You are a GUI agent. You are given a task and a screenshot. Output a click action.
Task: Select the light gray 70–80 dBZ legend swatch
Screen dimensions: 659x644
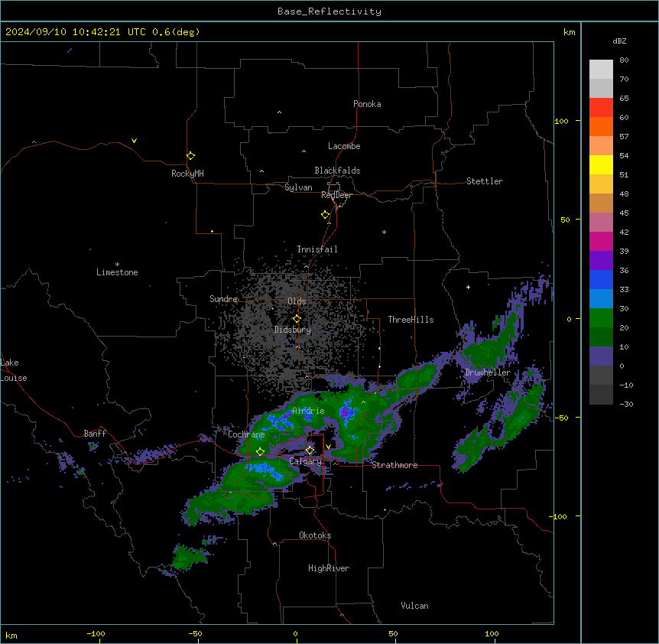point(601,70)
